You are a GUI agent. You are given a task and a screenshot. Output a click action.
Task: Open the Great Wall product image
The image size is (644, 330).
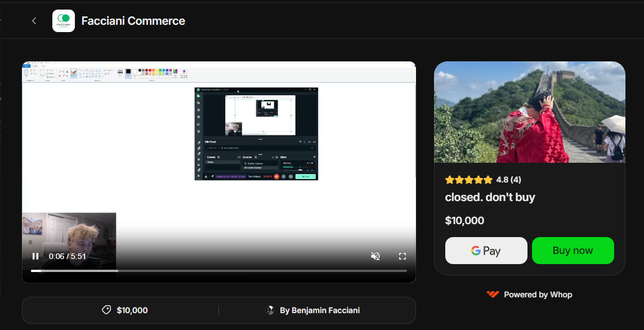(x=530, y=112)
